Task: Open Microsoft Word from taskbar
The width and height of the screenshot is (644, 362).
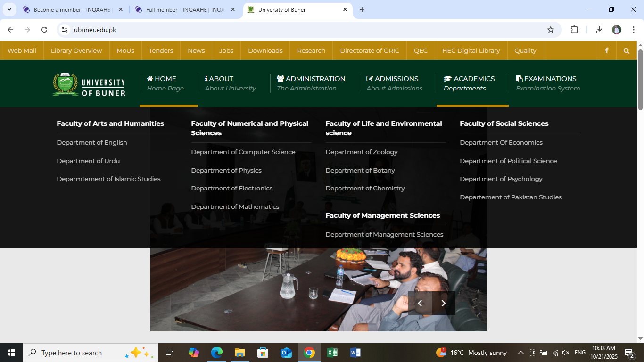Action: (x=355, y=353)
